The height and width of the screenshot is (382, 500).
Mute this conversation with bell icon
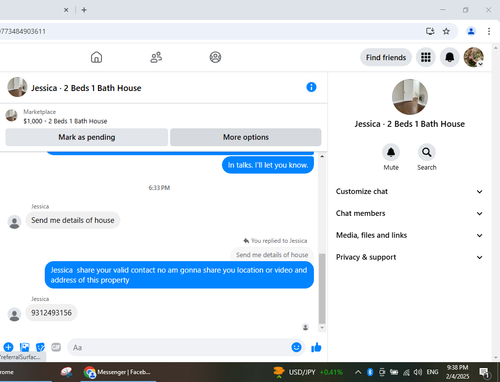pyautogui.click(x=391, y=152)
